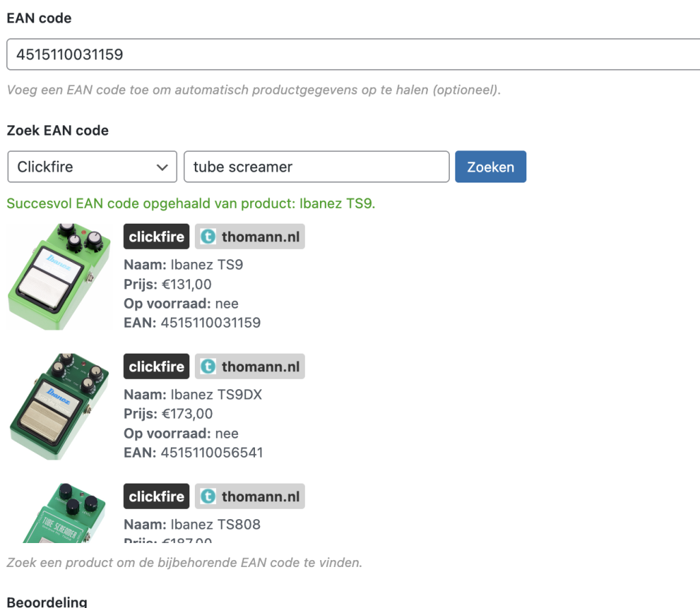Viewport: 700px width, 608px height.
Task: Select the Ibanez TS9DX pedal image
Action: coord(59,406)
